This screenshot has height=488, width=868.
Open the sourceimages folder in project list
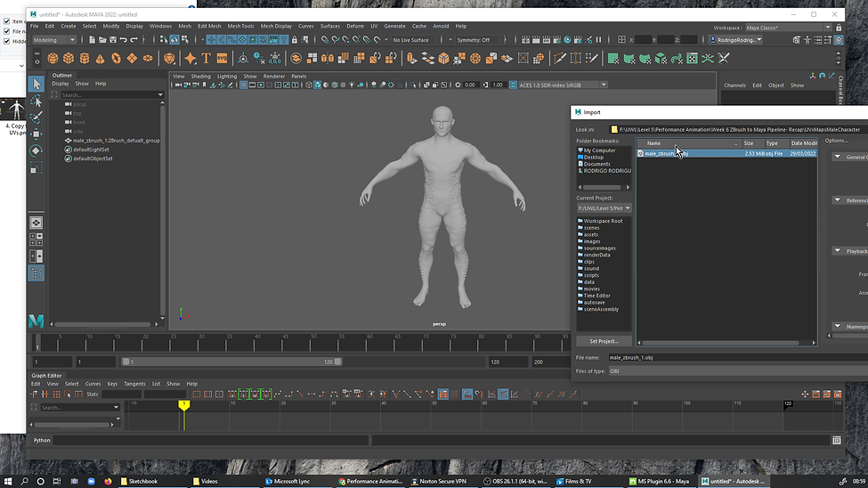(x=599, y=248)
